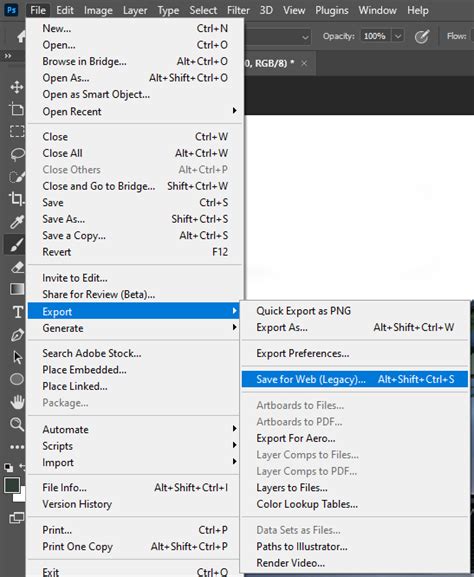Choose Color Lookup Tables...
Screen dimensions: 474x577
[x=355, y=504]
